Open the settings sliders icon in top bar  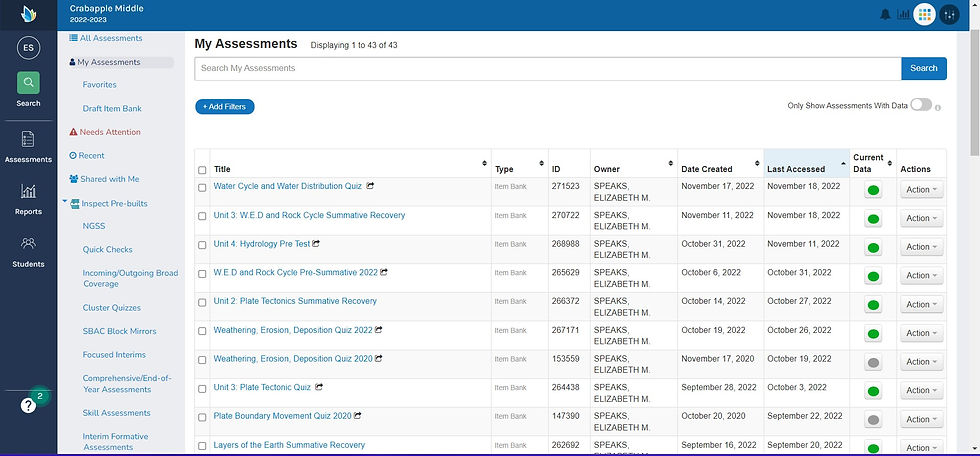pos(949,14)
